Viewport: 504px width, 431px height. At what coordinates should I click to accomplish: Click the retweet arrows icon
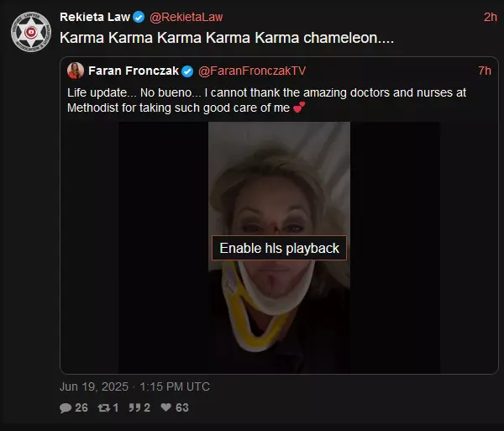click(104, 407)
